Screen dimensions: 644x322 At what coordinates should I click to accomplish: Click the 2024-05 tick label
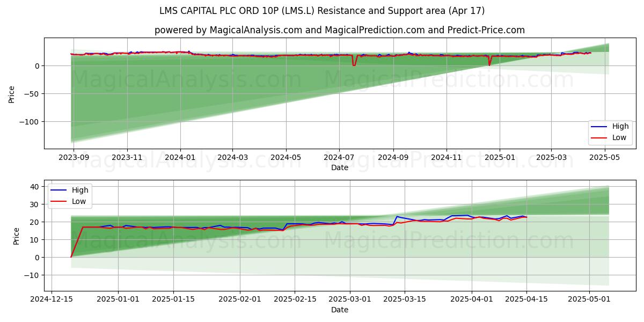pyautogui.click(x=286, y=157)
